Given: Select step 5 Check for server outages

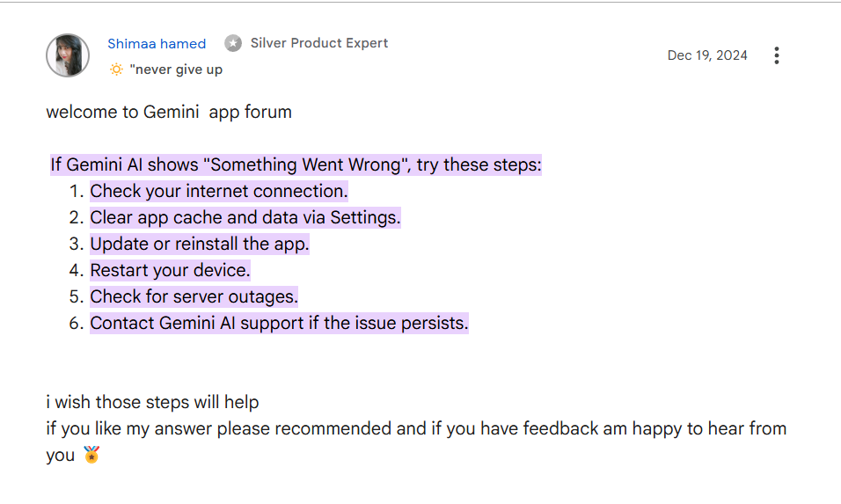Looking at the screenshot, I should coord(194,296).
